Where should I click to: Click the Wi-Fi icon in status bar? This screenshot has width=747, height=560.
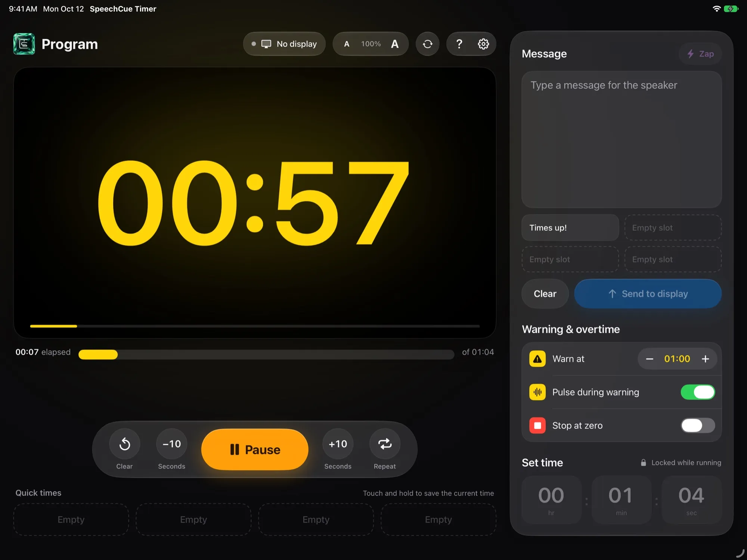tap(716, 9)
